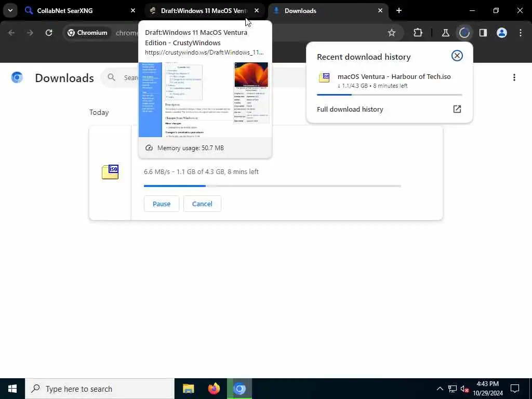
Task: Click the download card progress bar
Action: tap(272, 186)
